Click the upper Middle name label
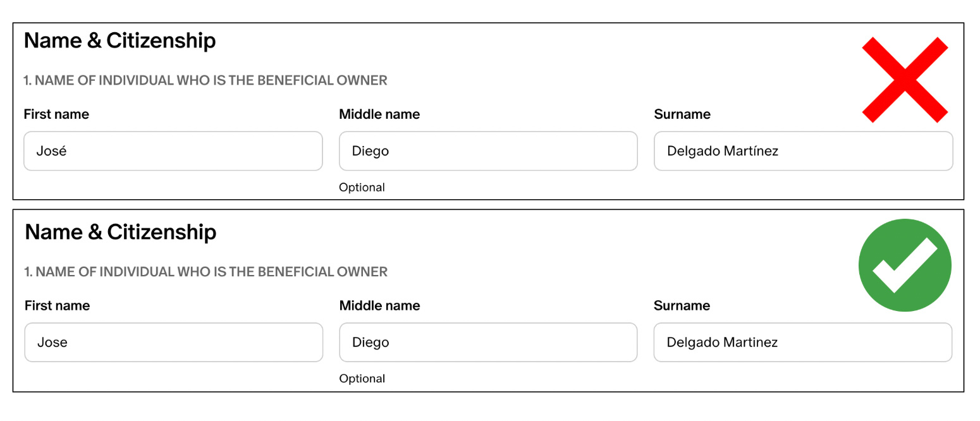Screen dimensions: 980x421 [x=379, y=114]
